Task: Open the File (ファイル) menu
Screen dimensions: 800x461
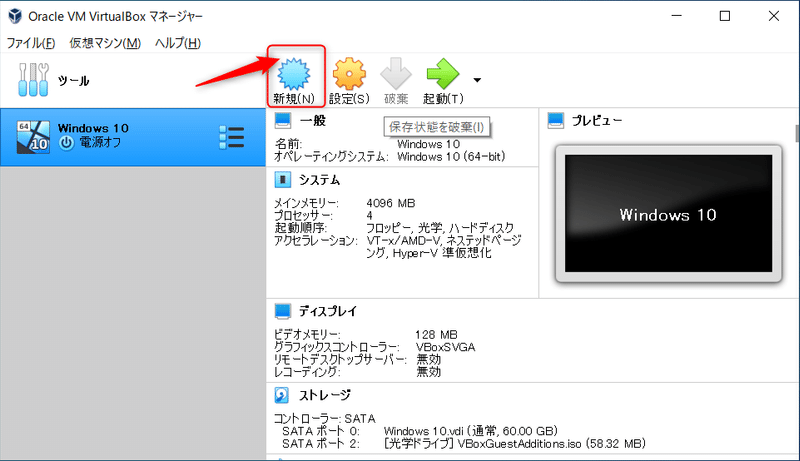Action: tap(31, 43)
